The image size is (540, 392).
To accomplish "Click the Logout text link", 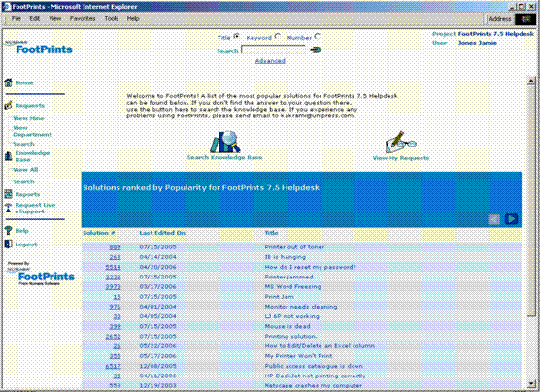I will click(x=26, y=245).
